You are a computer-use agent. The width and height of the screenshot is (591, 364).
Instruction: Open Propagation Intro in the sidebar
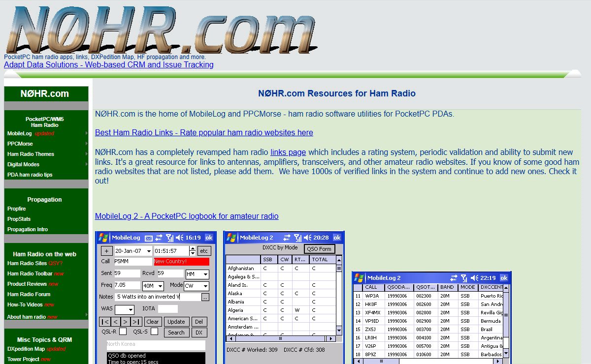click(x=28, y=229)
